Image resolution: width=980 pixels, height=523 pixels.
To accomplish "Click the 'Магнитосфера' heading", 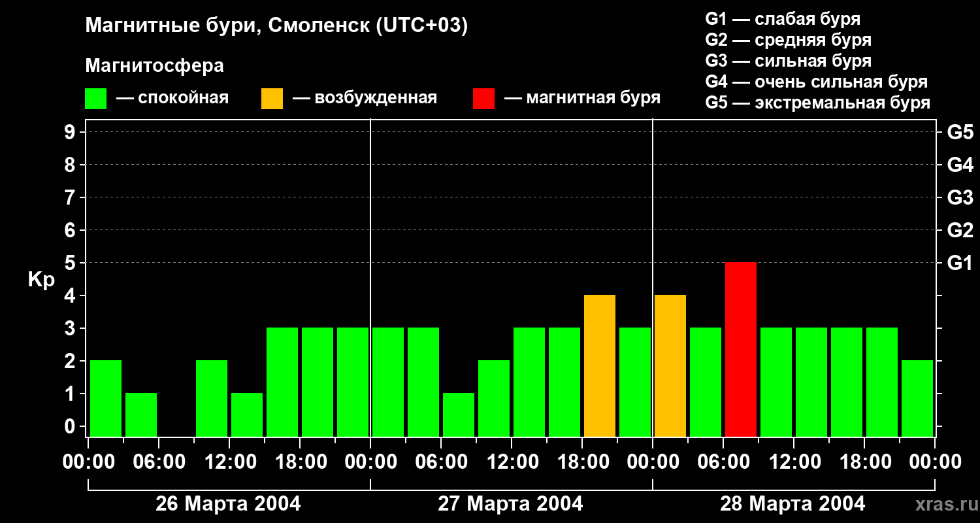I will [x=155, y=66].
